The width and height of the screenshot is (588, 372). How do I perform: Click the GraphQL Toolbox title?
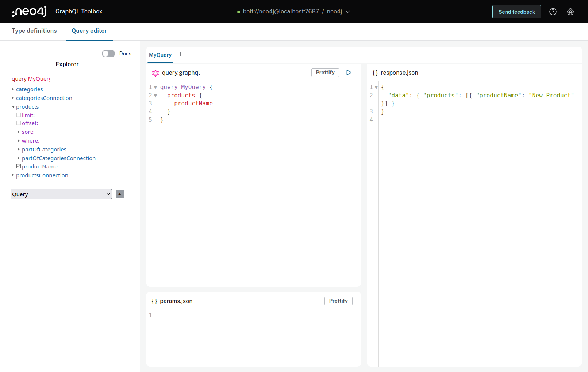coord(79,12)
